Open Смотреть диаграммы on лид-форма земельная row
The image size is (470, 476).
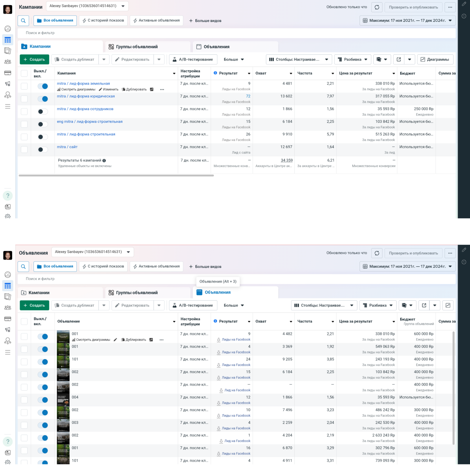(76, 90)
